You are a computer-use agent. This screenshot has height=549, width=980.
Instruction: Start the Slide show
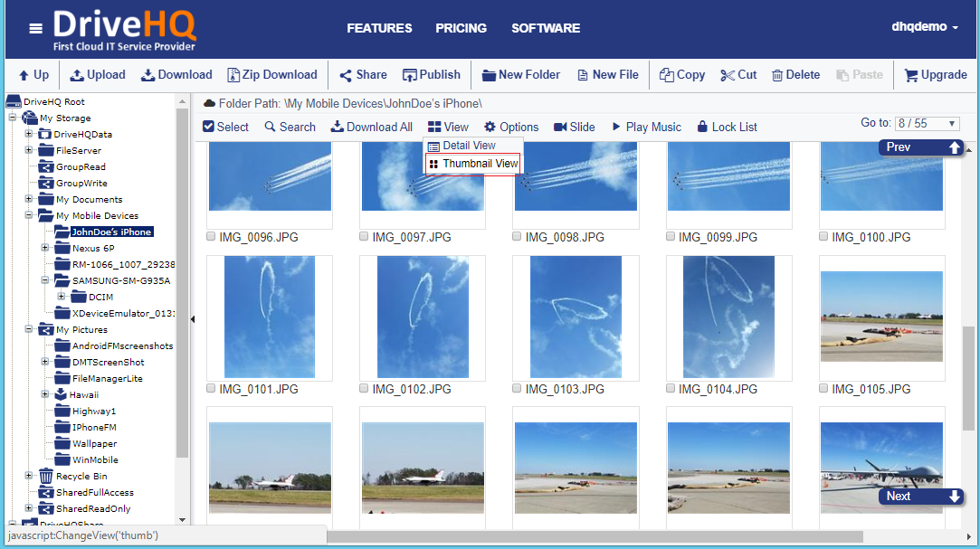pos(560,127)
